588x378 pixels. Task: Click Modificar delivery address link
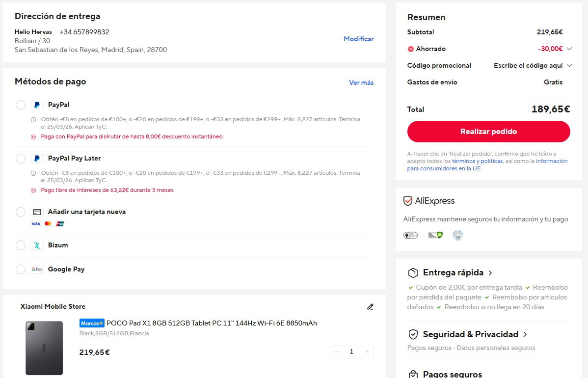click(x=358, y=39)
